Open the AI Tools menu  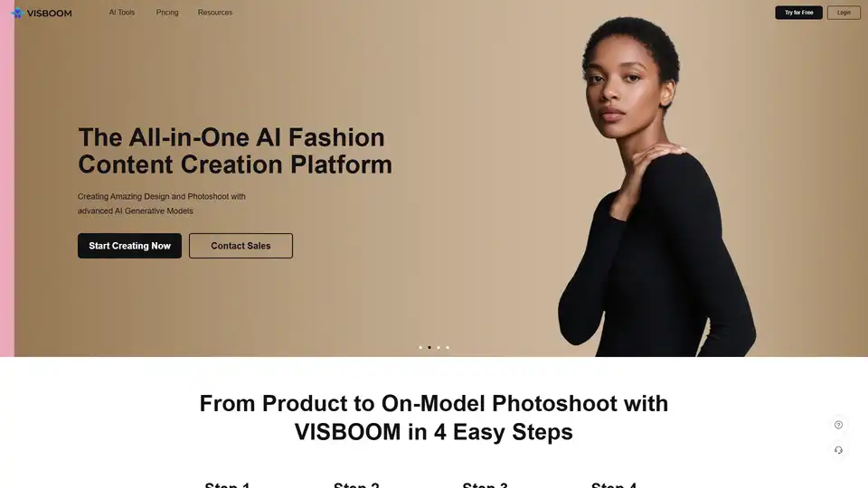point(122,12)
